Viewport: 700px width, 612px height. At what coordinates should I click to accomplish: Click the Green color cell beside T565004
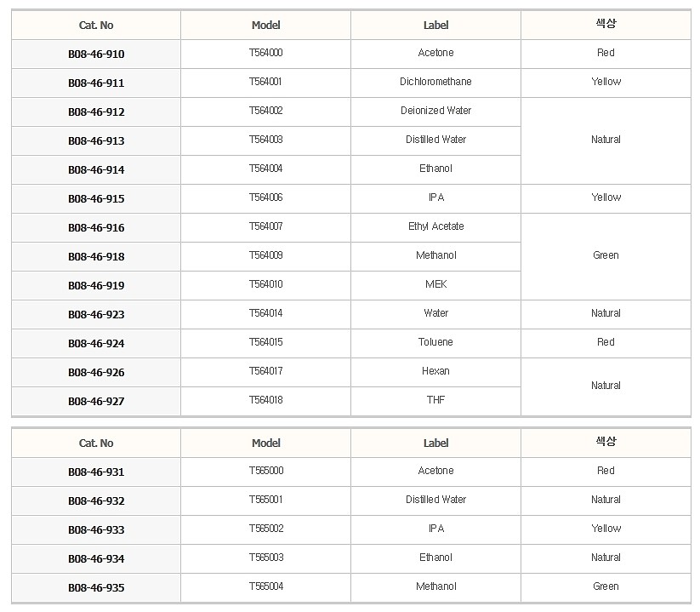[x=606, y=586]
